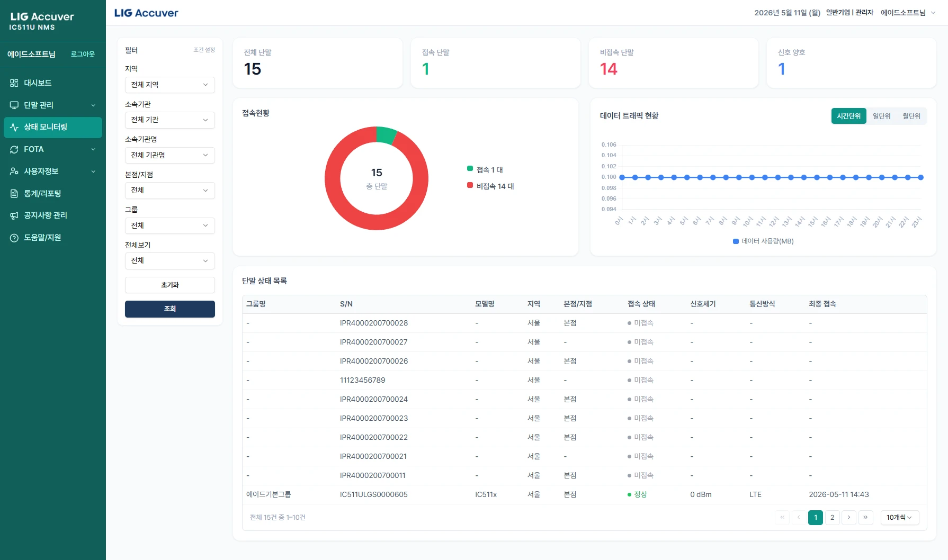The height and width of the screenshot is (560, 948).
Task: Expand the 단말 관리 submenu chevron
Action: click(93, 105)
